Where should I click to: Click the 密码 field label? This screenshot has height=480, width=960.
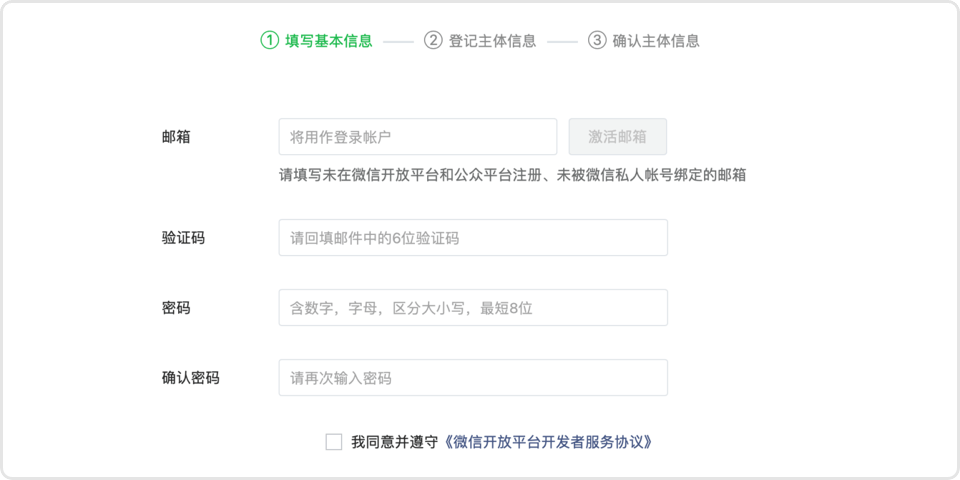pyautogui.click(x=176, y=308)
